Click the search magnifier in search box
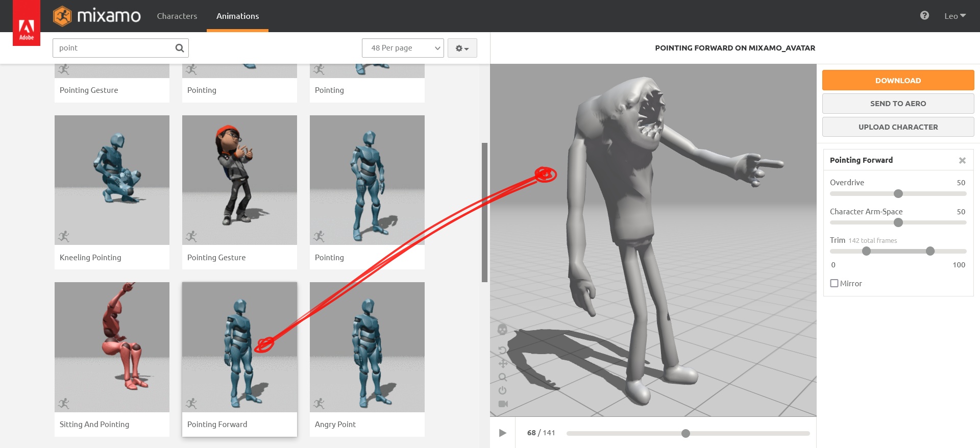 coord(179,48)
